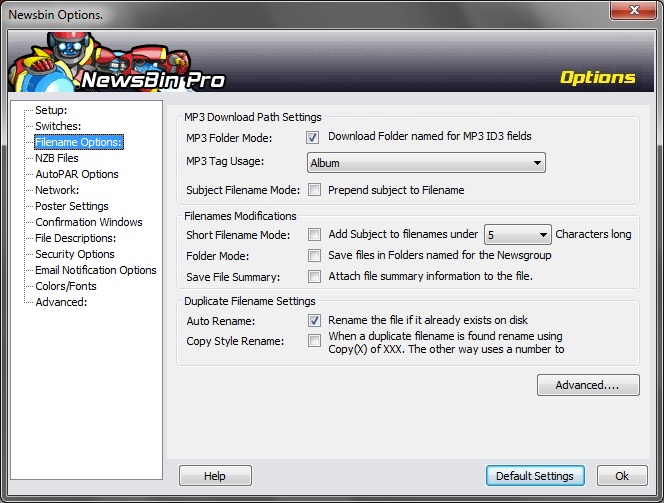The height and width of the screenshot is (503, 664).
Task: Click the NewsBin Pro robot logo
Action: 116,63
